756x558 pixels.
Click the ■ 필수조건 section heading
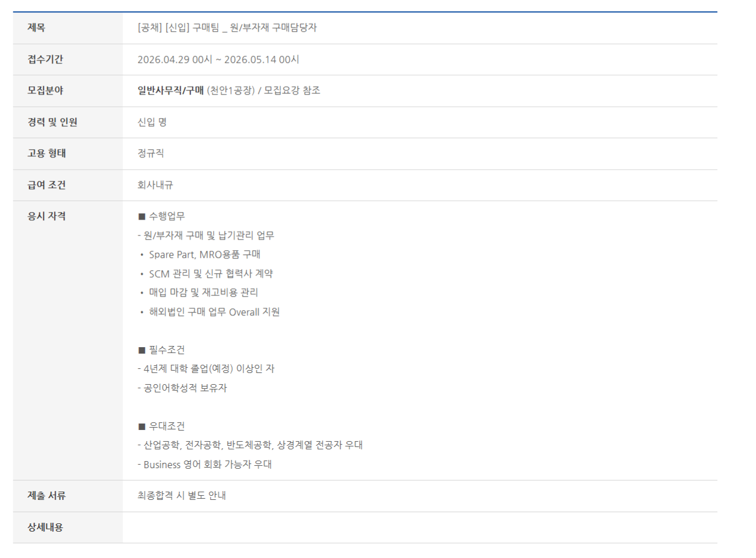161,350
